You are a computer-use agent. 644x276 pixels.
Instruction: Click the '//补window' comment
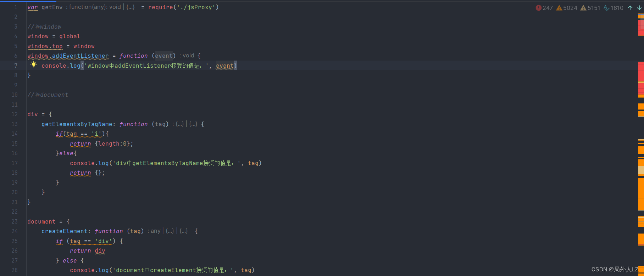[x=44, y=27]
